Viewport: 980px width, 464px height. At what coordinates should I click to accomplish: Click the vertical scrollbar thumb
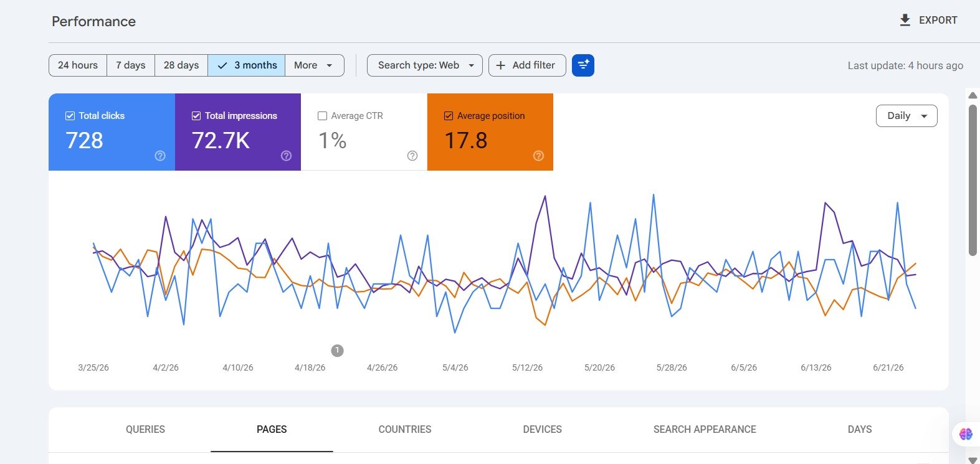[973, 179]
